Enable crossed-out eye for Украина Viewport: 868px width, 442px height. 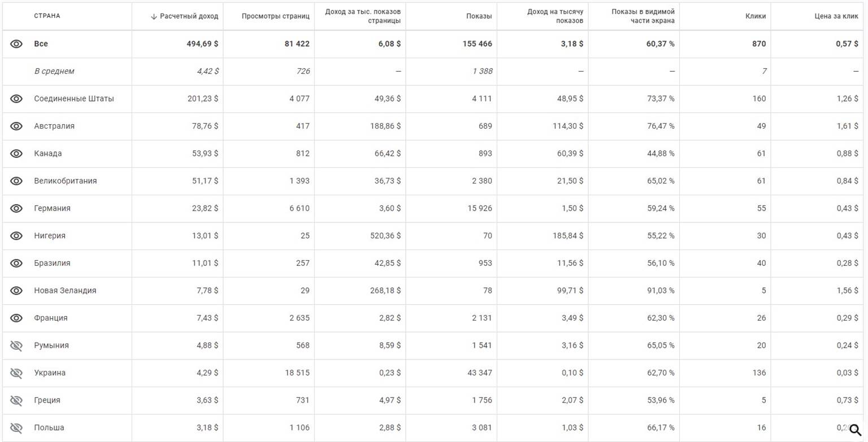[x=16, y=373]
